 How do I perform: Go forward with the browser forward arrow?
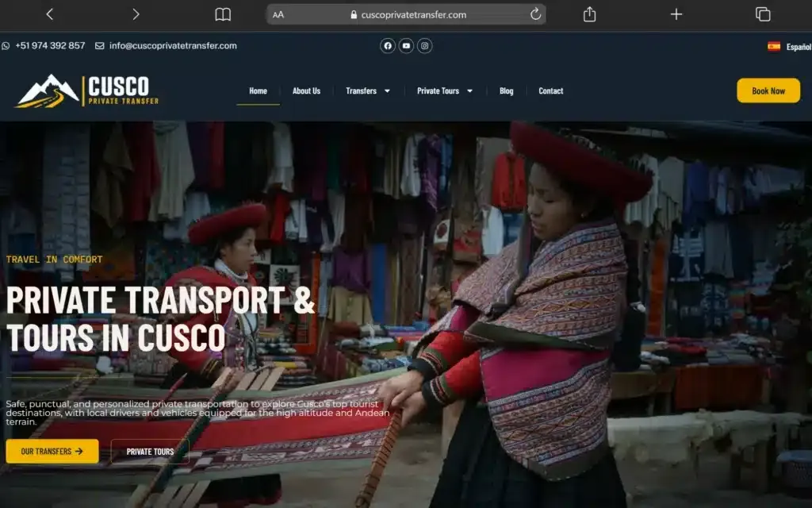(136, 14)
